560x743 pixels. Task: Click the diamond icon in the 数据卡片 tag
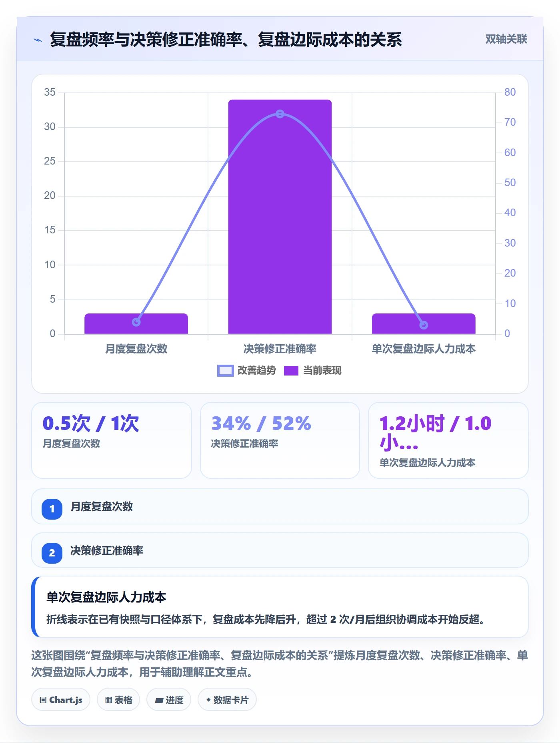pyautogui.click(x=208, y=700)
